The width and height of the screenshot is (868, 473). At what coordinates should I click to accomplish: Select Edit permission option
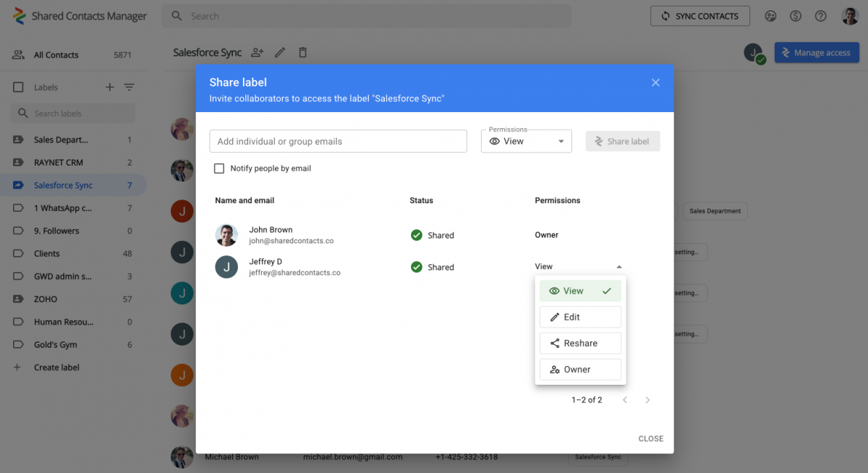tap(580, 317)
